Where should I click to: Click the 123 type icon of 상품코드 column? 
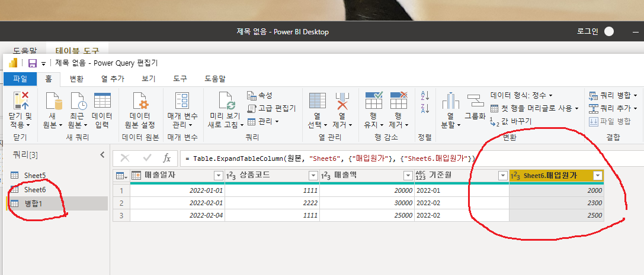[x=231, y=176]
